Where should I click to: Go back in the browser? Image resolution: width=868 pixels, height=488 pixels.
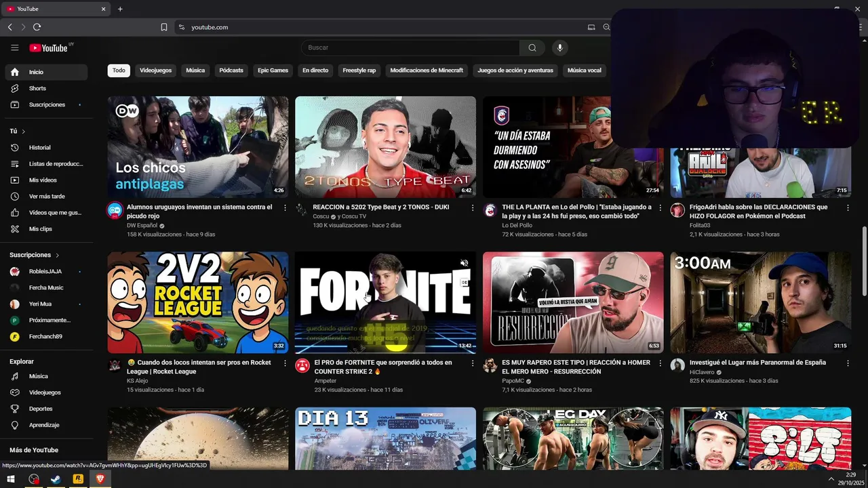[x=9, y=27]
